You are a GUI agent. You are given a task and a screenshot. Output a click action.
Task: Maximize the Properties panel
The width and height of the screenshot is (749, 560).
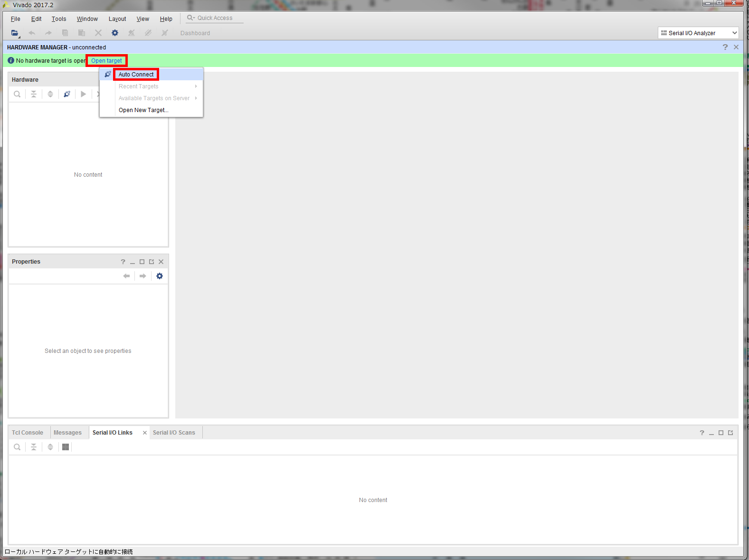(142, 262)
